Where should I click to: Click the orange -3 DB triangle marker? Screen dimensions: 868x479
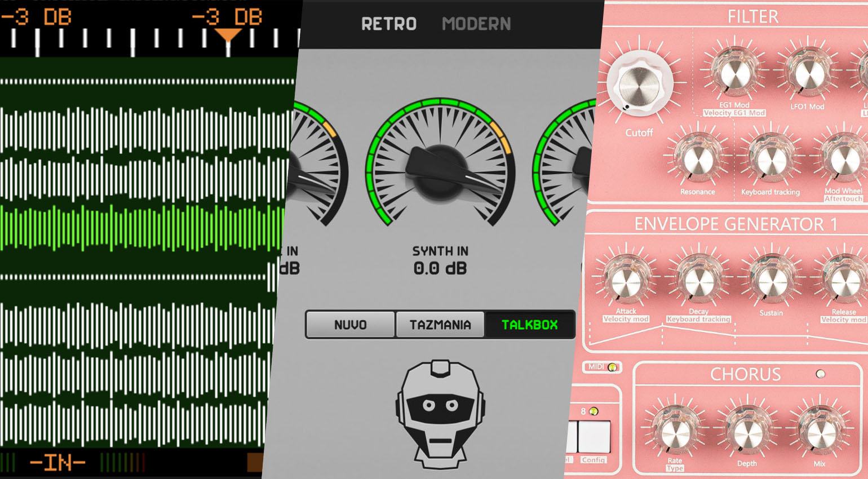pyautogui.click(x=228, y=35)
